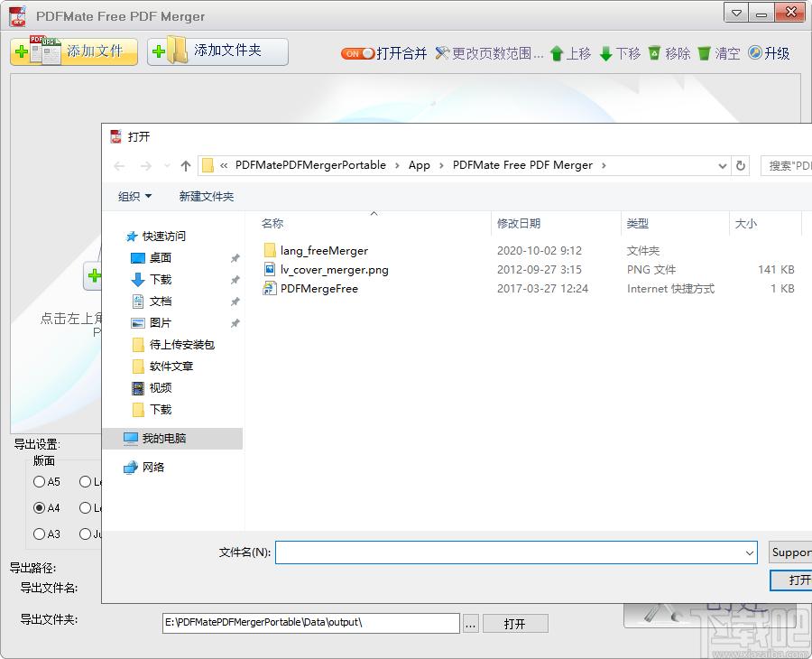Open 桌面 in quick access
Viewport: 812px width, 659px height.
click(x=151, y=258)
